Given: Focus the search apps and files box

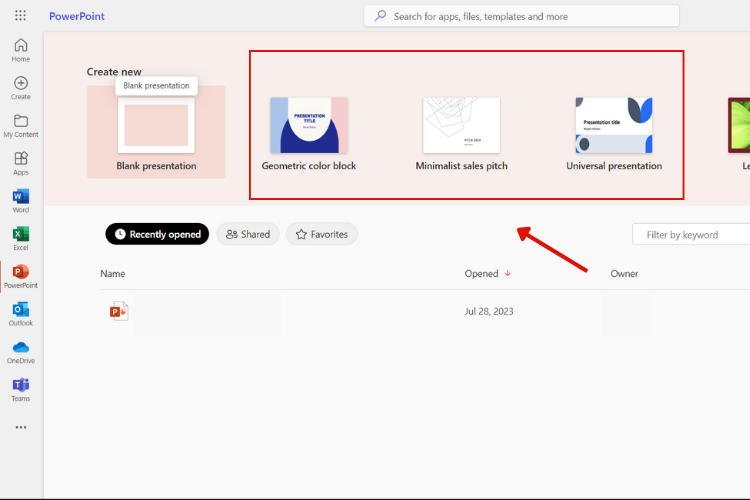Looking at the screenshot, I should point(521,16).
